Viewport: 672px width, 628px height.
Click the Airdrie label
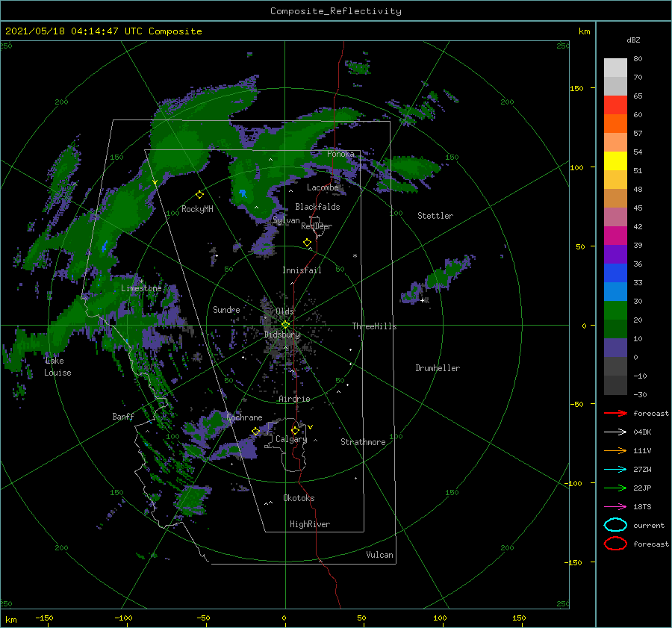[x=294, y=399]
